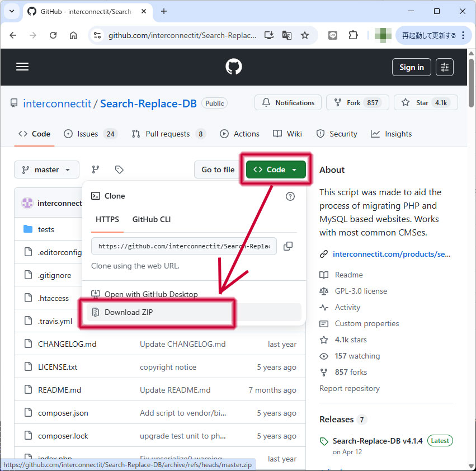Copy the HTTPS clone URL to clipboard

pos(288,246)
